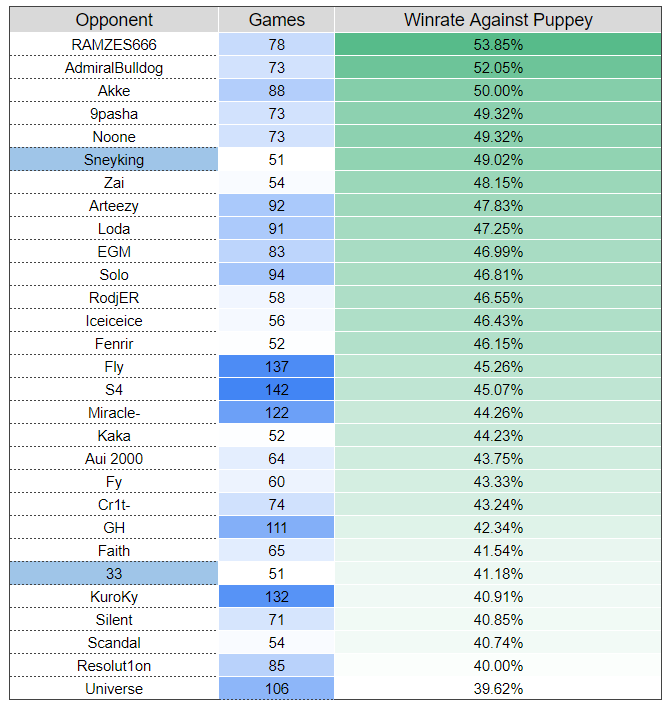Image resolution: width=671 pixels, height=708 pixels.
Task: Select the Winrate Against Puppey header
Action: (498, 20)
